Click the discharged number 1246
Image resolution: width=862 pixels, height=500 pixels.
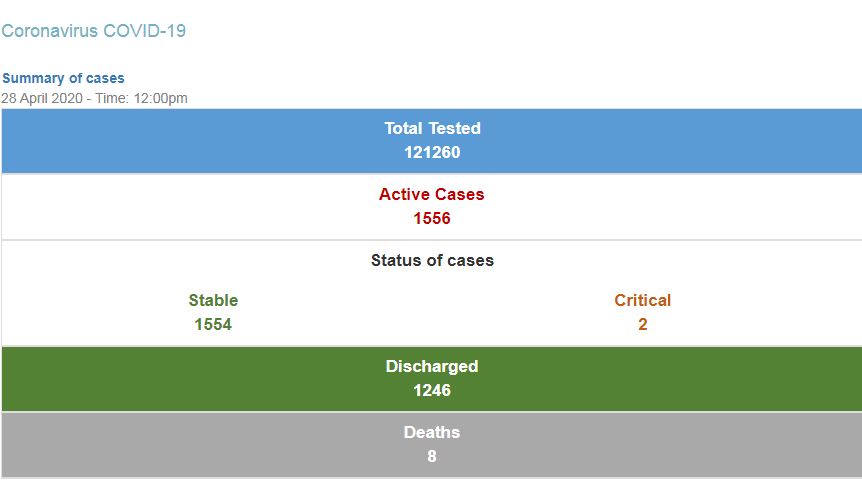(432, 390)
